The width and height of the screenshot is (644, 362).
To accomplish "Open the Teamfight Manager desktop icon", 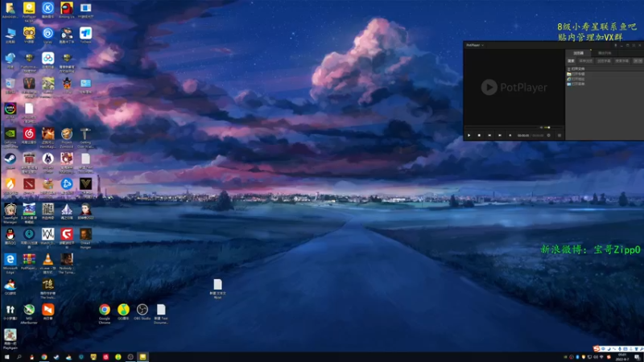I will tap(10, 213).
